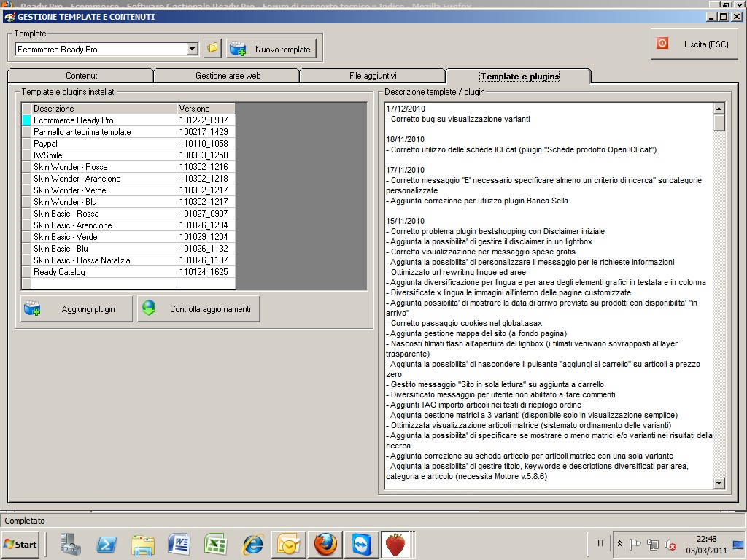747x560 pixels.
Task: Click the Template field showing Ecommerce Ready Pro
Action: tap(101, 49)
